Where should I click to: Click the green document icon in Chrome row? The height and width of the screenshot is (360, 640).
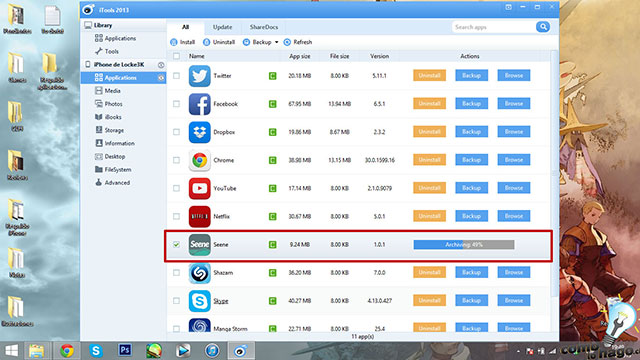[272, 160]
